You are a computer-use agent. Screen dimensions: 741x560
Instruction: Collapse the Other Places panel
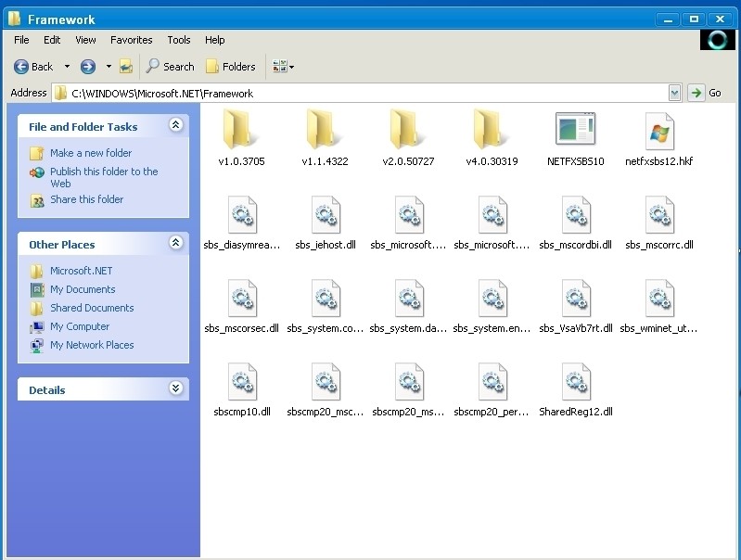coord(175,243)
